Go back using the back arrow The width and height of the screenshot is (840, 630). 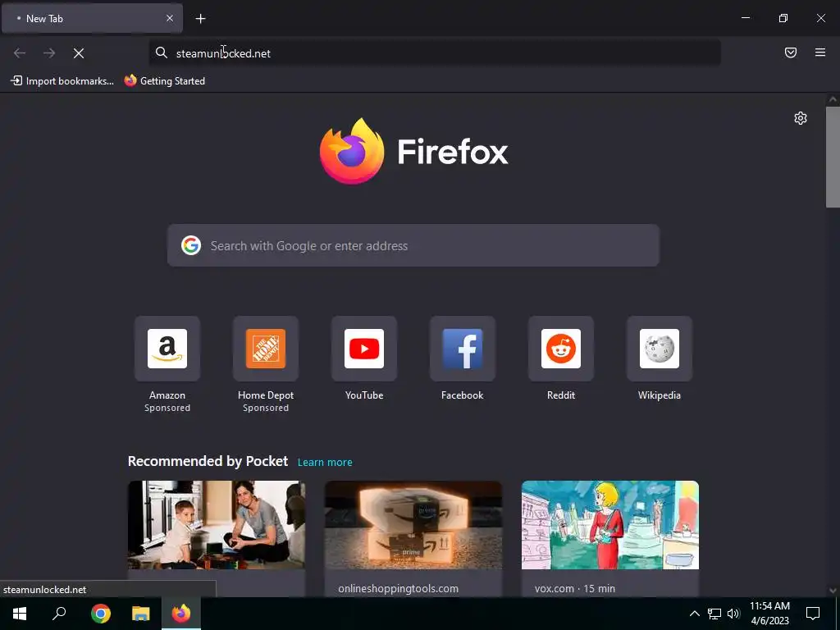coord(20,53)
